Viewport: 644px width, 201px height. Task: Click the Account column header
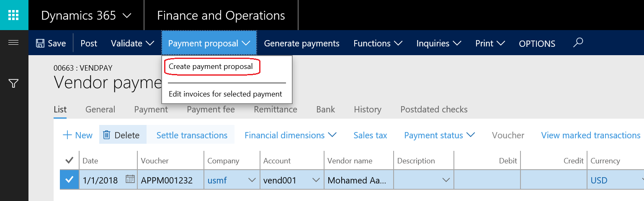click(x=277, y=161)
